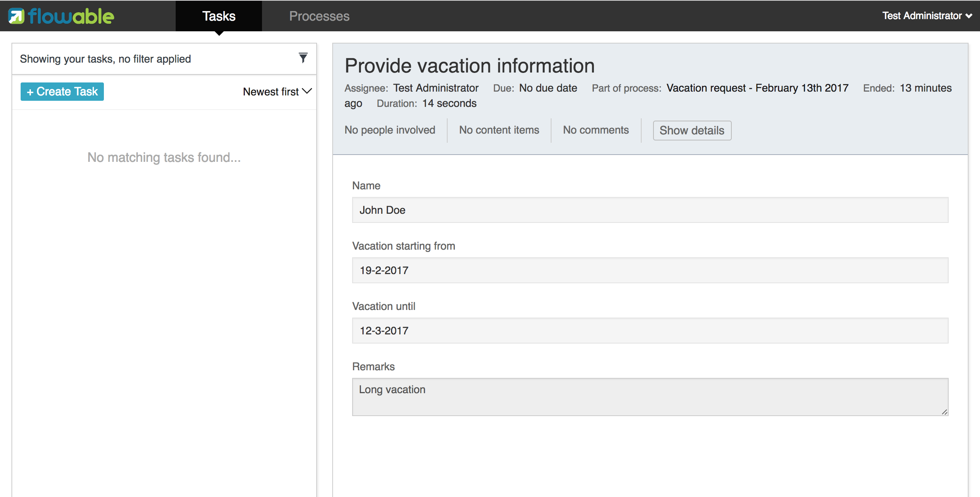Viewport: 980px width, 497px height.
Task: Open the Newest first sort dropdown
Action: [277, 92]
